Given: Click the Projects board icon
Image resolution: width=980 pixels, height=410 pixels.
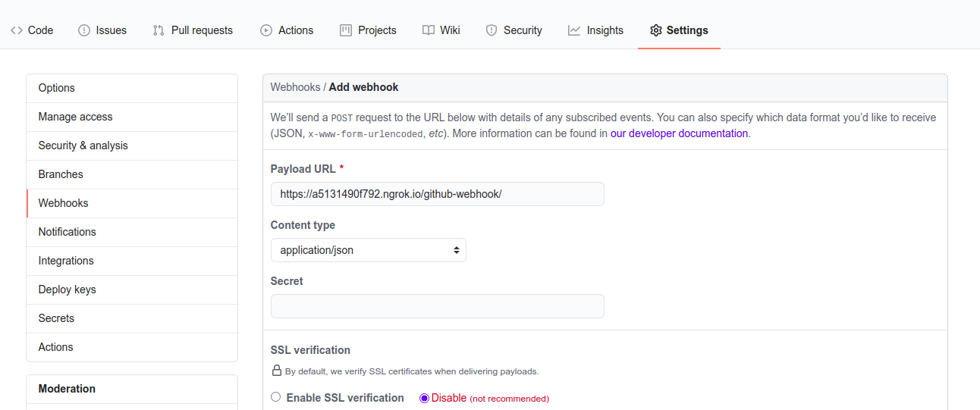Looking at the screenshot, I should pos(346,30).
